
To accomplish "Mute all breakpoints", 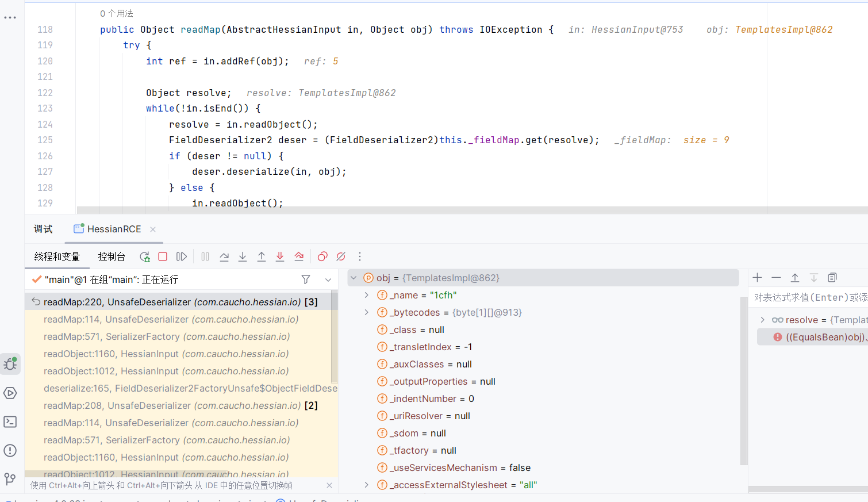I will [x=341, y=256].
